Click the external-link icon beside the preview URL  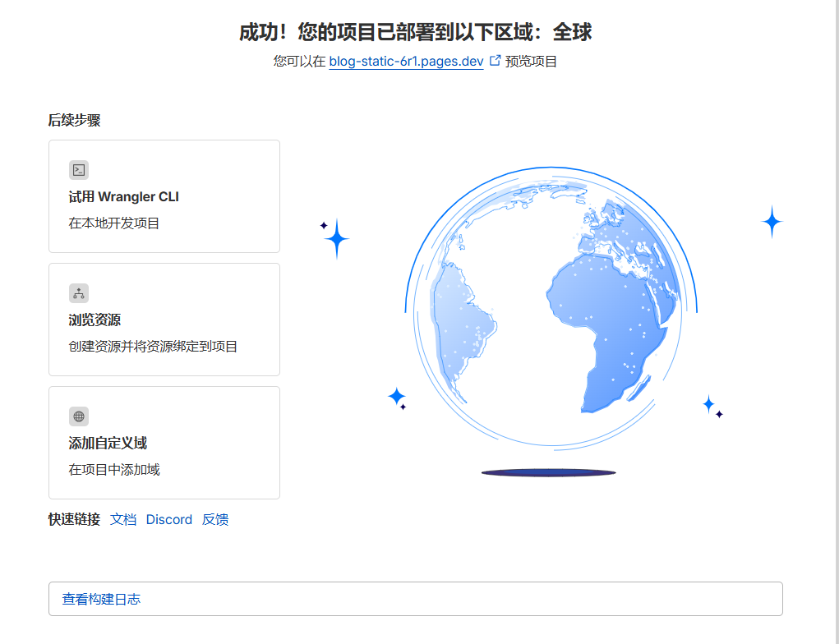pos(495,60)
